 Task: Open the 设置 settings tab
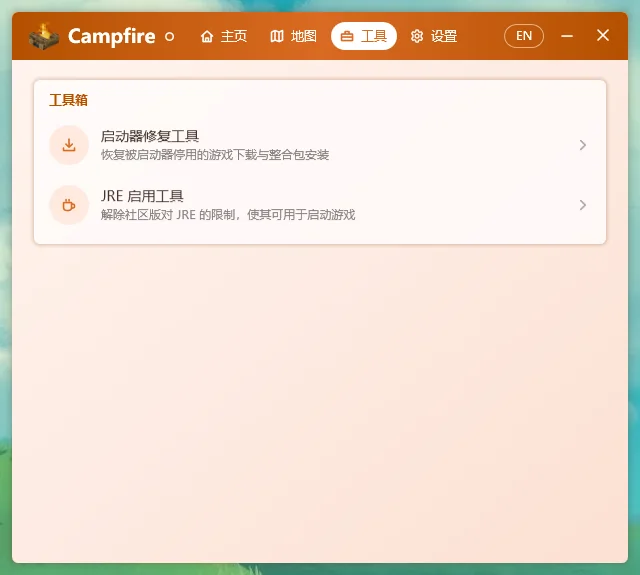coord(433,36)
